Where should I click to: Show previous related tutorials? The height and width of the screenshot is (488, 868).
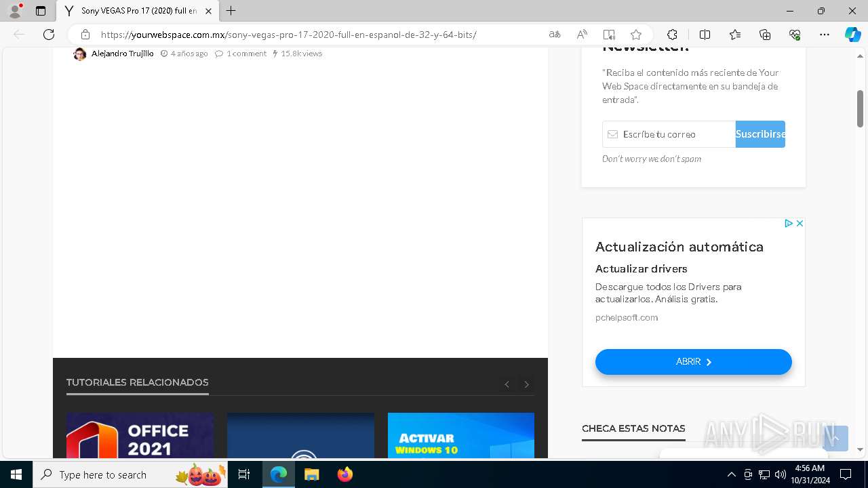tap(507, 384)
